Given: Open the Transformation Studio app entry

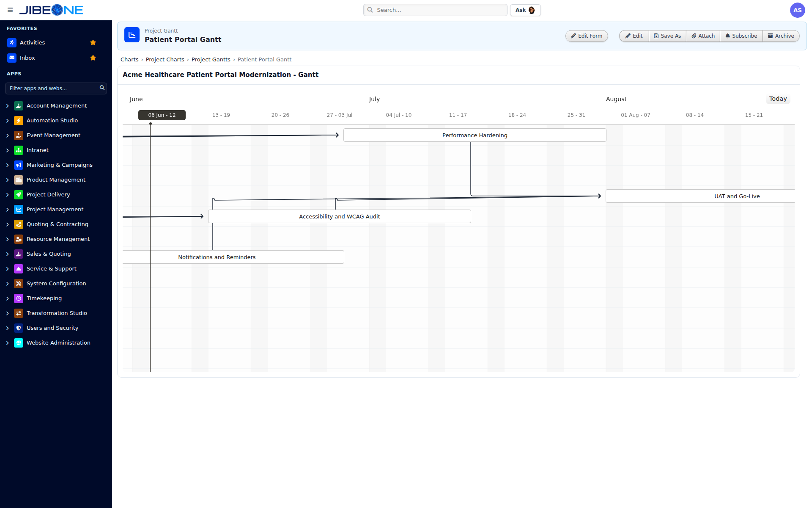Looking at the screenshot, I should pos(57,313).
